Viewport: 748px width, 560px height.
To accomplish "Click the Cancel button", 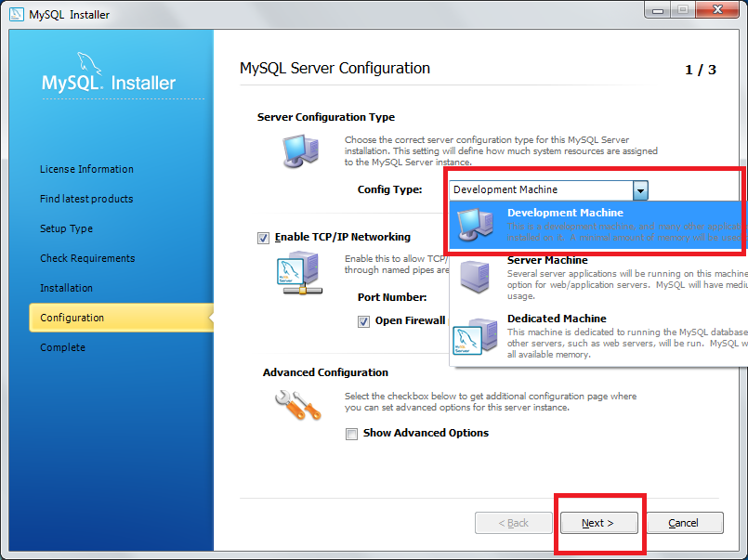I will coord(685,523).
